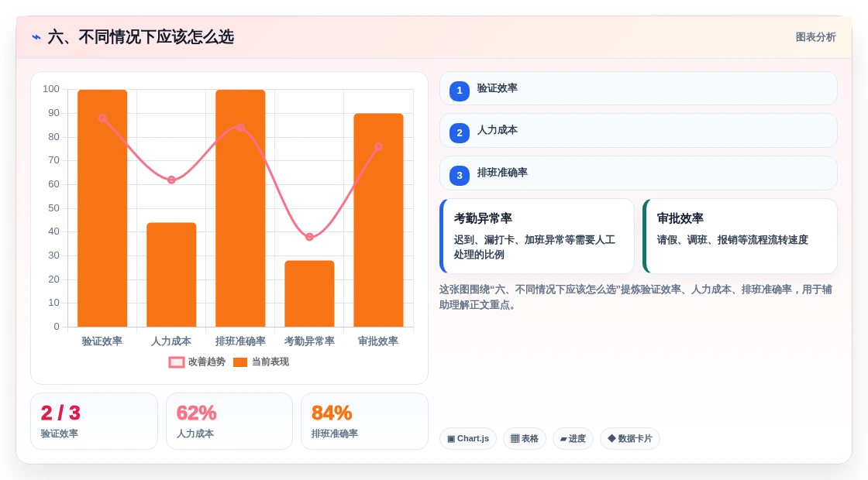The image size is (868, 480).
Task: Open the 排班准确率 list item
Action: coord(639,173)
